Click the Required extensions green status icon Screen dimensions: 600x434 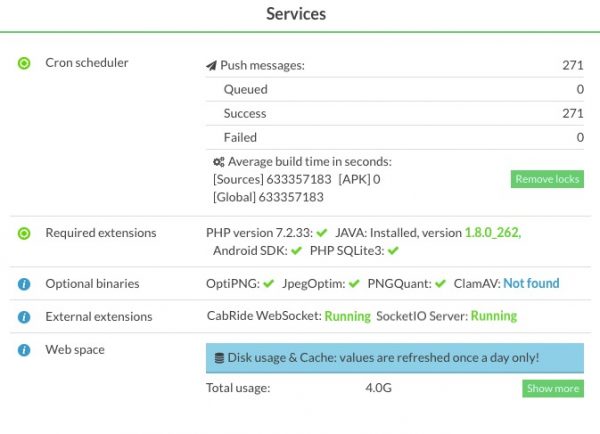[24, 233]
